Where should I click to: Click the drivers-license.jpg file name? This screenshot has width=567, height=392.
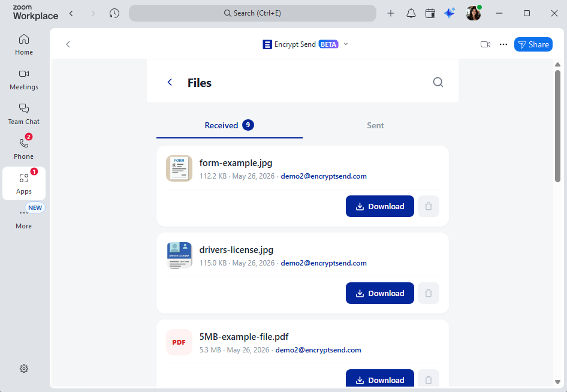237,250
